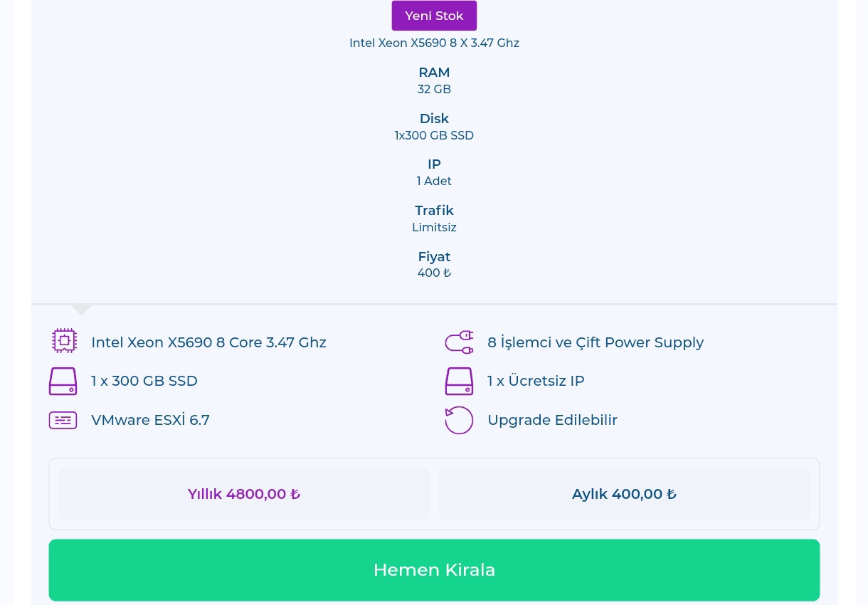Click the triangle pointer below the divider

pos(81,310)
